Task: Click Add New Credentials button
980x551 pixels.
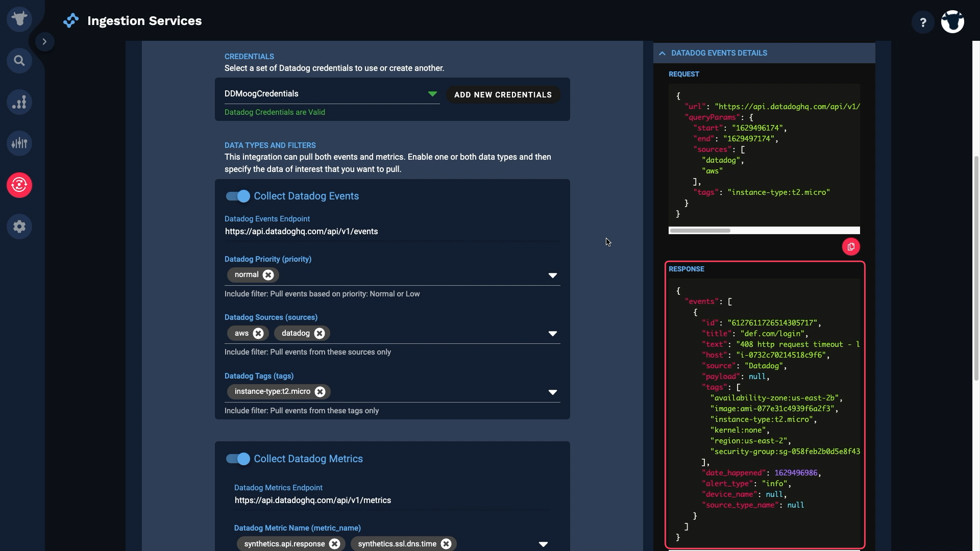Action: (503, 95)
